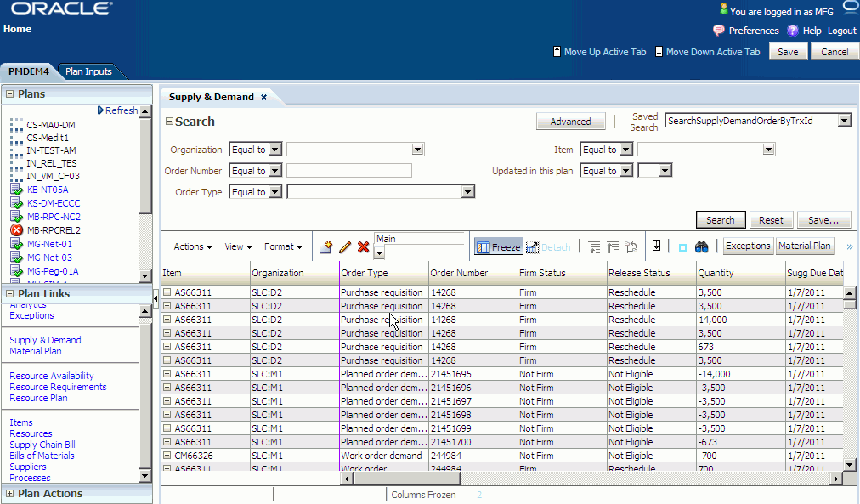The width and height of the screenshot is (860, 504).
Task: Click the Material Plan toolbar button
Action: (x=805, y=246)
